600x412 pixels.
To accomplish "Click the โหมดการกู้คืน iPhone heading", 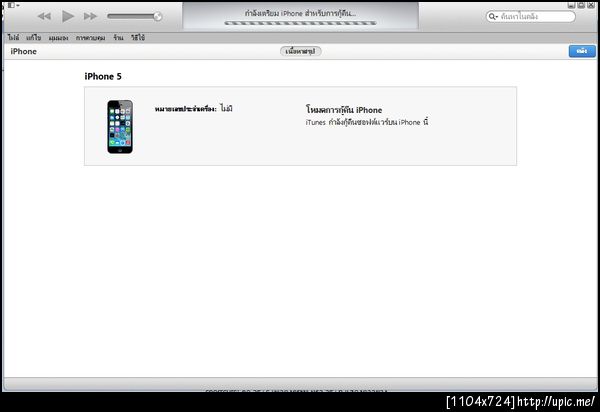I will tap(344, 110).
